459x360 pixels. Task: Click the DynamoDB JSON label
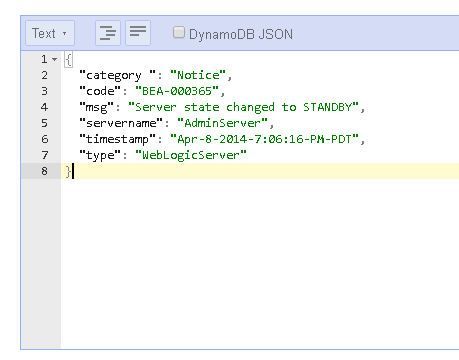(241, 34)
